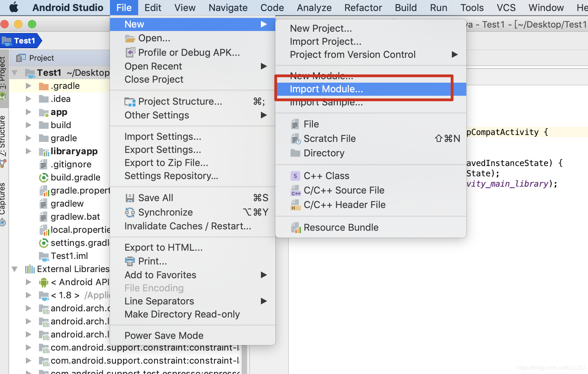Choose Other Settings submenu
The image size is (588, 374).
coord(193,115)
